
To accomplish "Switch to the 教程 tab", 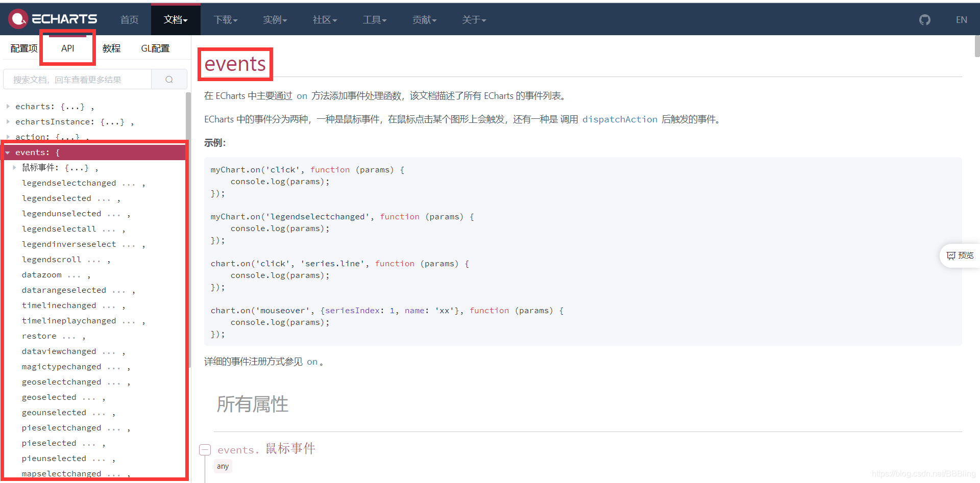I will tap(111, 48).
